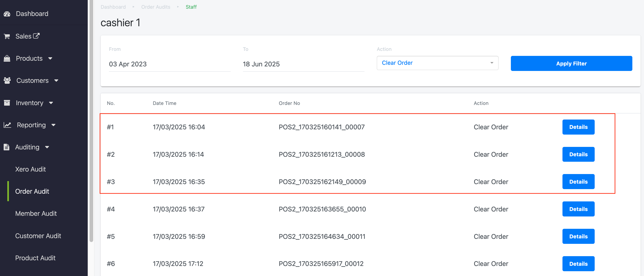Viewport: 644px width, 276px height.
Task: Click the Products shopping bag icon
Action: pos(7,58)
